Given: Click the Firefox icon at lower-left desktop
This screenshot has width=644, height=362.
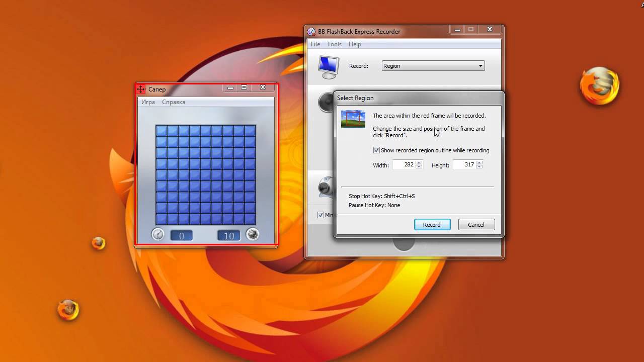Looking at the screenshot, I should [x=68, y=310].
